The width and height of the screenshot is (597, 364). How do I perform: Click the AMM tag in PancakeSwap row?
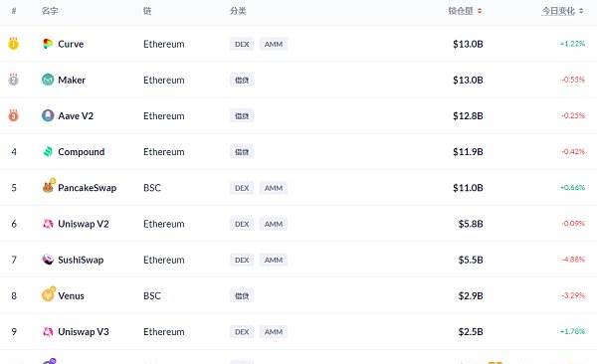(274, 188)
